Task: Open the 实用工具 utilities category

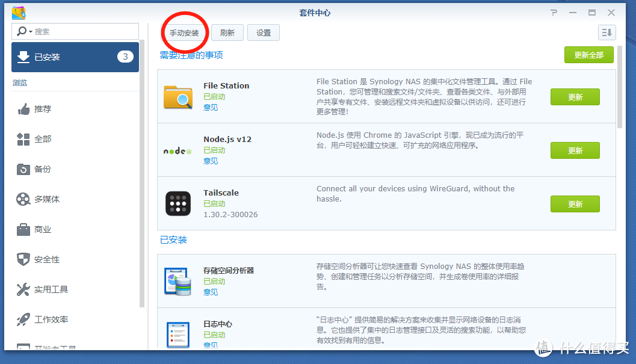Action: pyautogui.click(x=75, y=289)
